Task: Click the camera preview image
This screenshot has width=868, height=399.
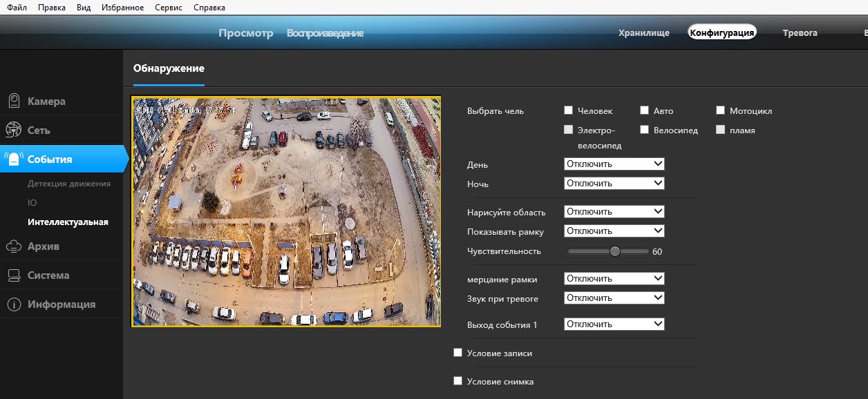Action: click(x=286, y=211)
